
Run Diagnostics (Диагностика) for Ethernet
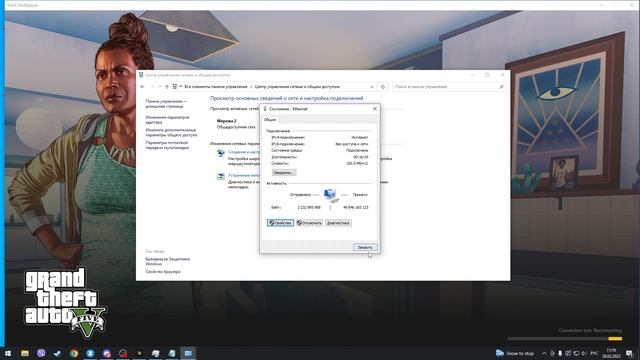pos(338,223)
